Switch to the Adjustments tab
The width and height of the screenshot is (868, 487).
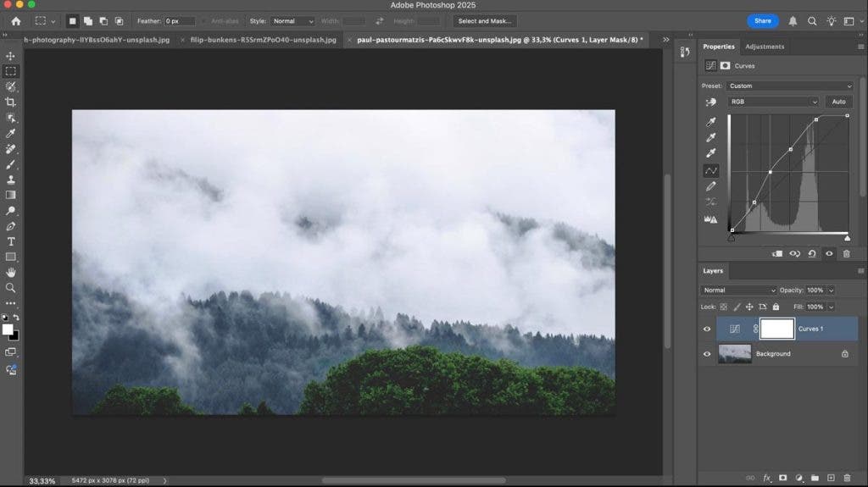pyautogui.click(x=765, y=47)
